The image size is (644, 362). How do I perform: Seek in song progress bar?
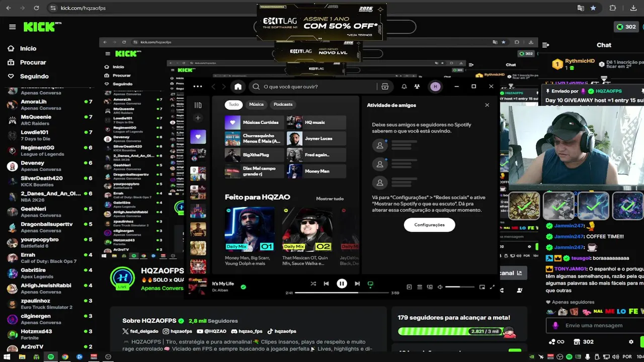[342, 293]
